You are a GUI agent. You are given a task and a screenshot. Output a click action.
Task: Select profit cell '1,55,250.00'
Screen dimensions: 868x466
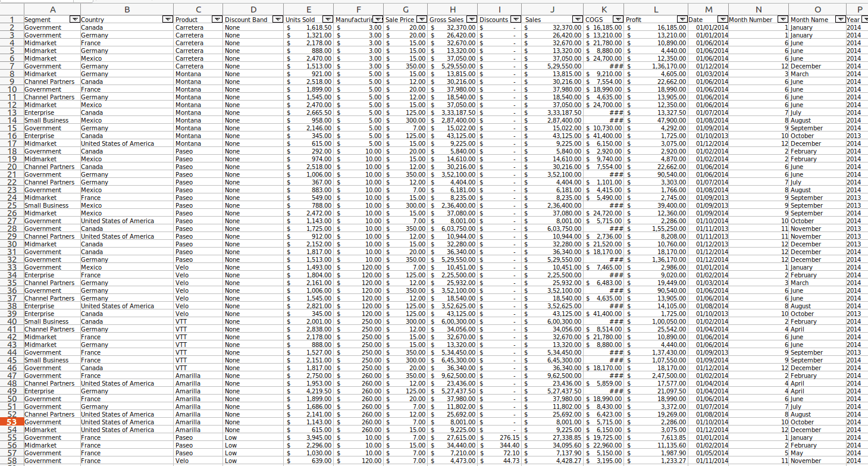(x=656, y=229)
